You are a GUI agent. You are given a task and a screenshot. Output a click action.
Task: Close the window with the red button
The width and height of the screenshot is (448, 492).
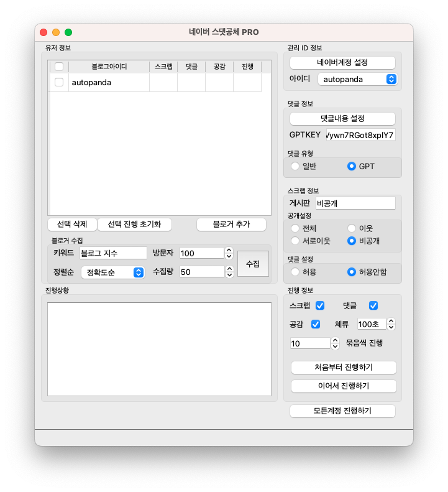tap(43, 32)
